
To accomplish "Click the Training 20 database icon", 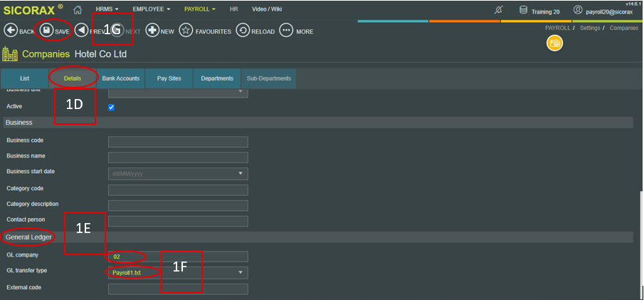I will click(523, 10).
